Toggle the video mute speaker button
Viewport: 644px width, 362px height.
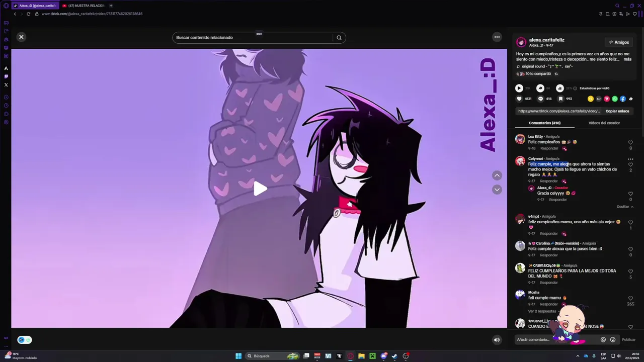point(497,340)
